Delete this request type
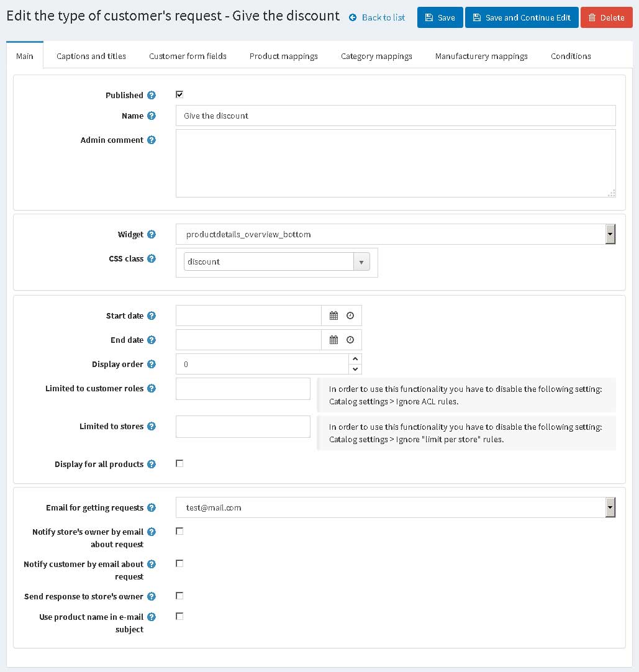 click(x=607, y=17)
